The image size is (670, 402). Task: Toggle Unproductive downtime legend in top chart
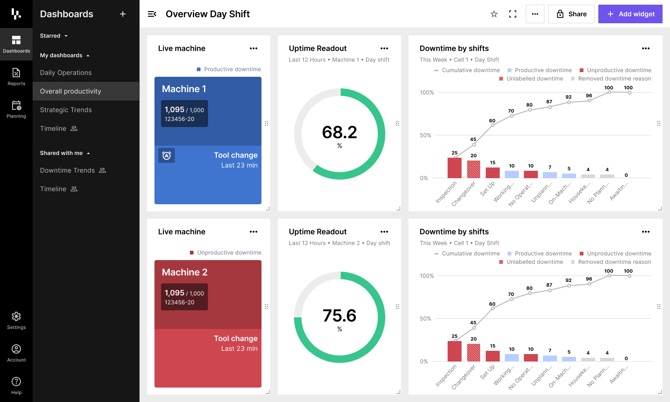point(615,70)
